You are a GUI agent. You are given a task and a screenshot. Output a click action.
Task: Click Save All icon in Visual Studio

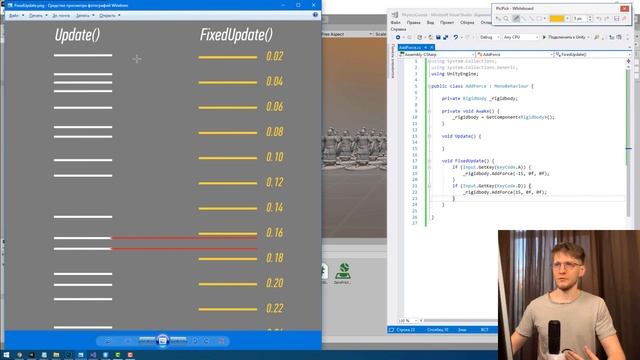tap(445, 37)
